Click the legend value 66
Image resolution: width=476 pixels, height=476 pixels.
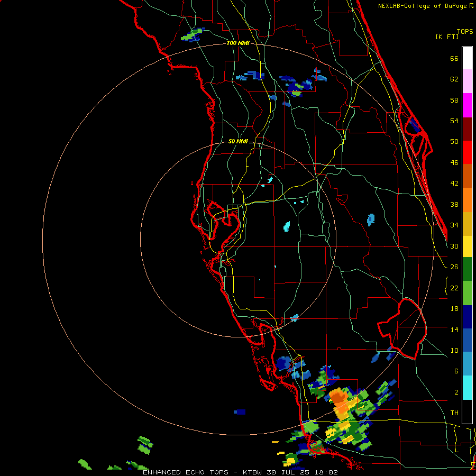[454, 58]
